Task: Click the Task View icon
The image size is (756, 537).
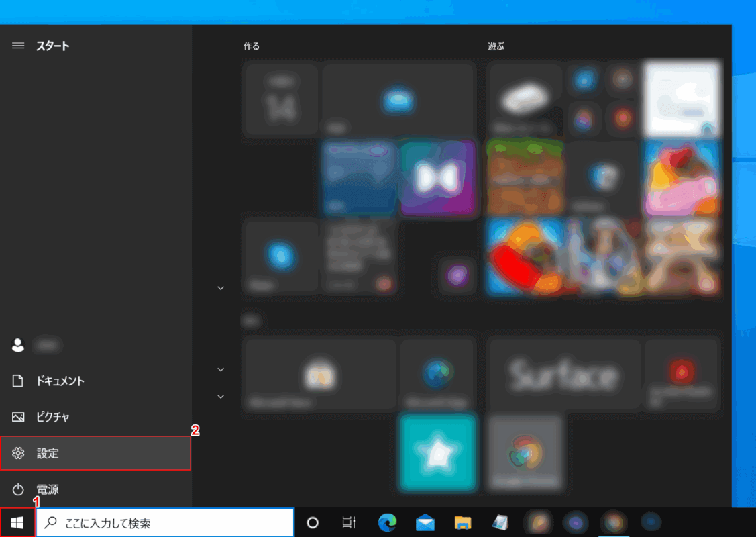Action: (348, 523)
